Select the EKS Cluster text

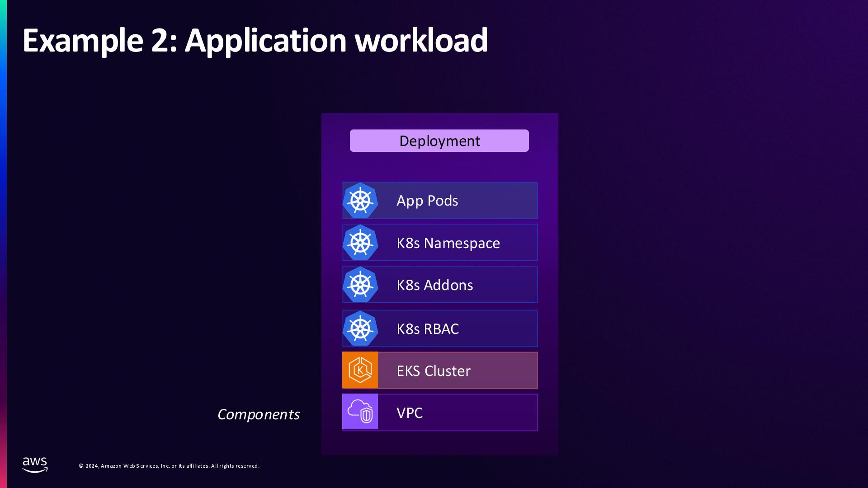coord(434,371)
